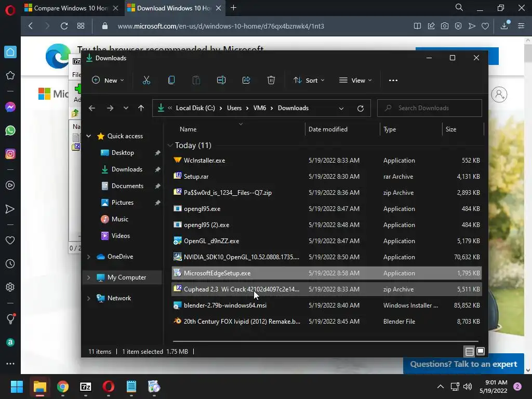Image resolution: width=532 pixels, height=399 pixels.
Task: Open Opera sidebar Messenger icon
Action: pos(10,107)
